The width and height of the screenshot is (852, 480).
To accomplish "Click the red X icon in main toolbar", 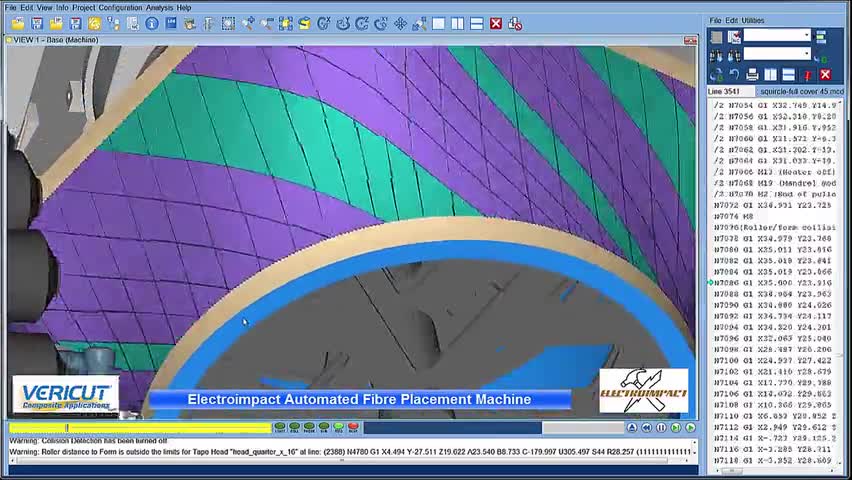I will click(496, 23).
